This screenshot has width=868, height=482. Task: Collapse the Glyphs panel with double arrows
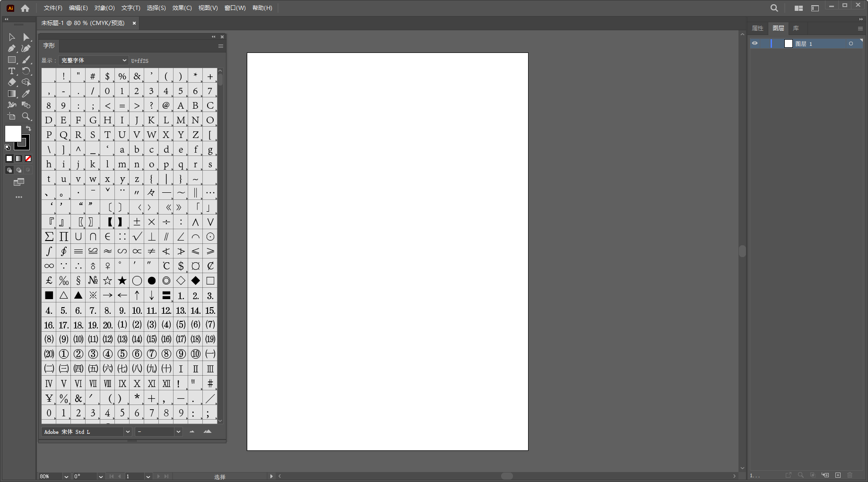pyautogui.click(x=214, y=37)
